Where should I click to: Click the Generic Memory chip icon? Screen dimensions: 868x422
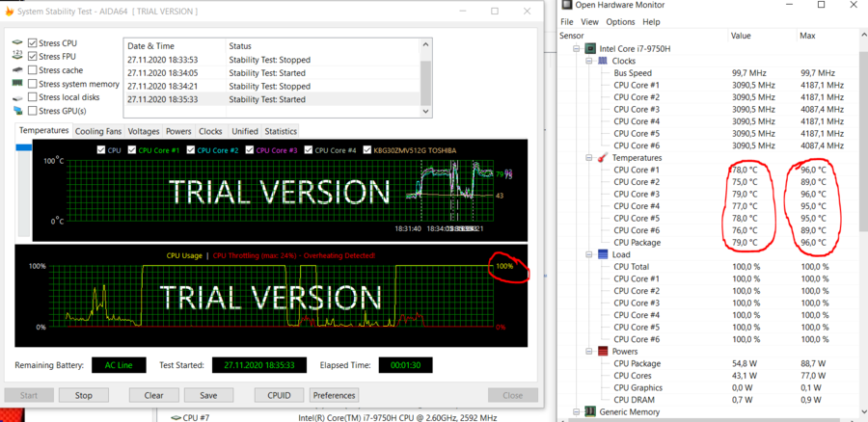[590, 412]
